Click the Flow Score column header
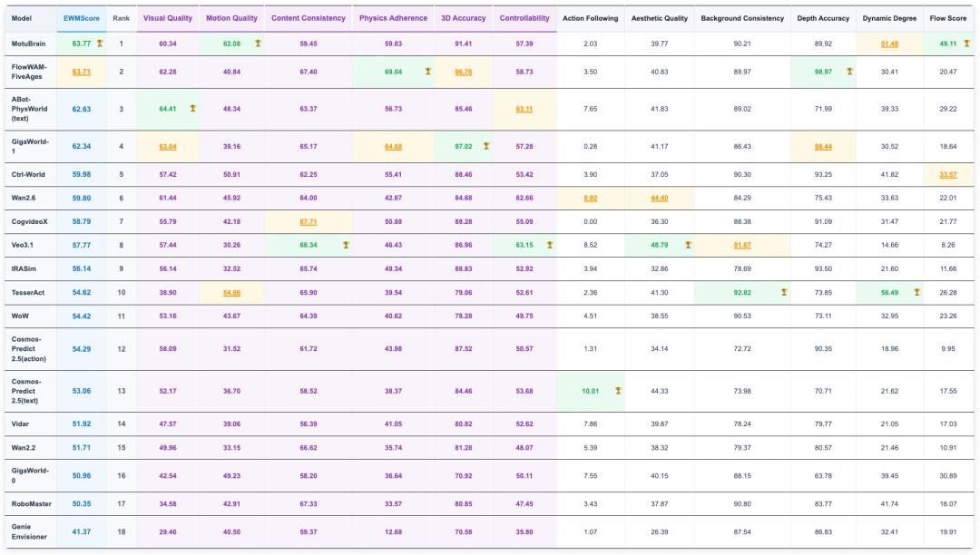The width and height of the screenshot is (980, 555). [948, 18]
